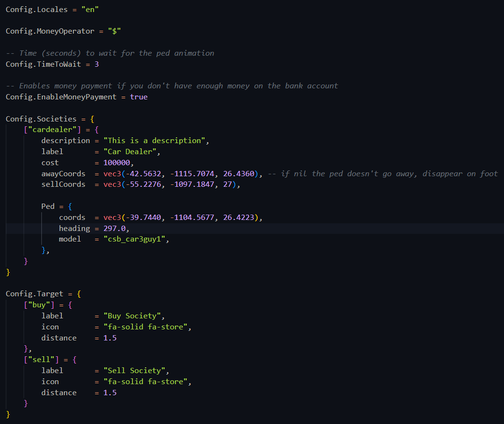Image resolution: width=504 pixels, height=424 pixels.
Task: Click the "This is a description" string
Action: pyautogui.click(x=154, y=141)
